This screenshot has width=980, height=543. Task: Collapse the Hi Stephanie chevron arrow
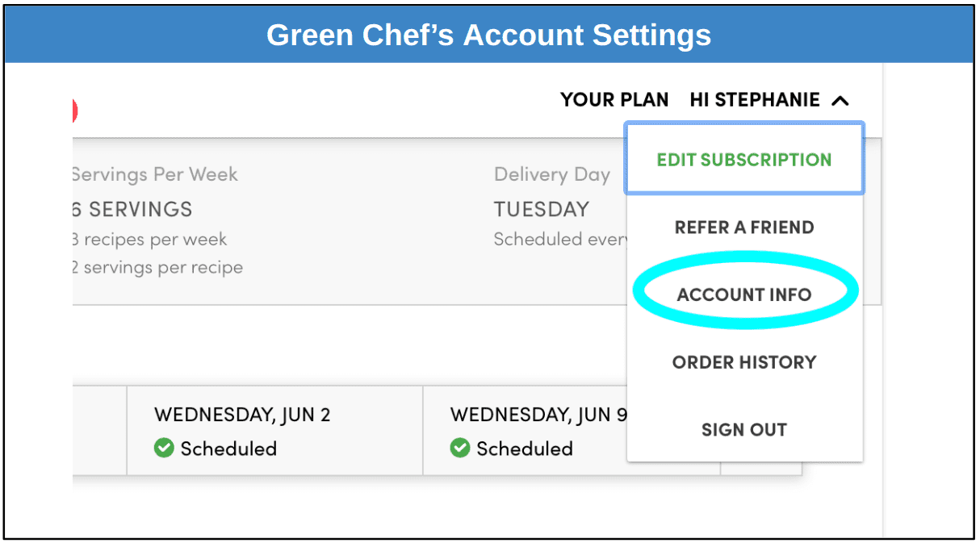click(x=840, y=101)
